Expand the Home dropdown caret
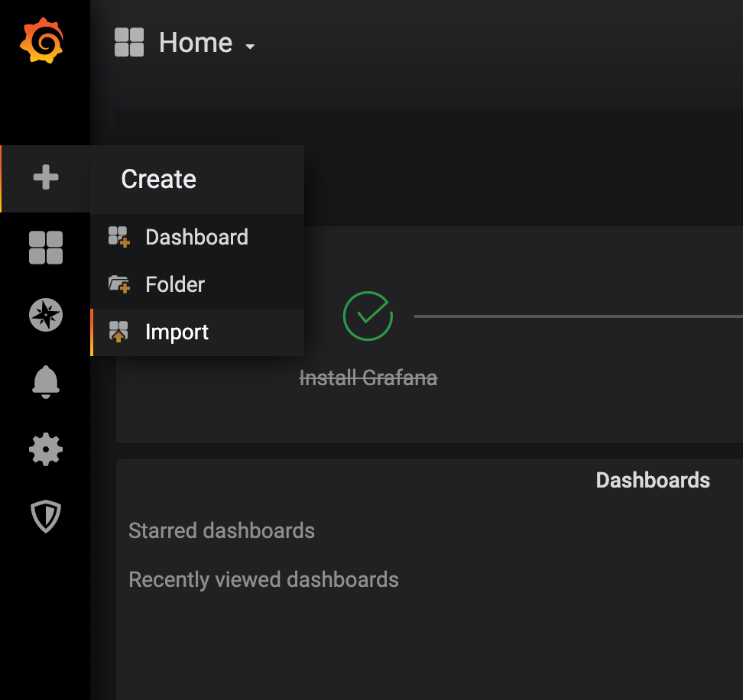 point(249,47)
